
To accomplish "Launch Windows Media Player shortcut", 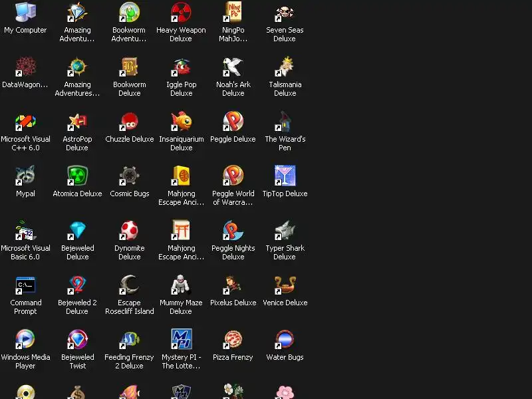I will tap(25, 339).
